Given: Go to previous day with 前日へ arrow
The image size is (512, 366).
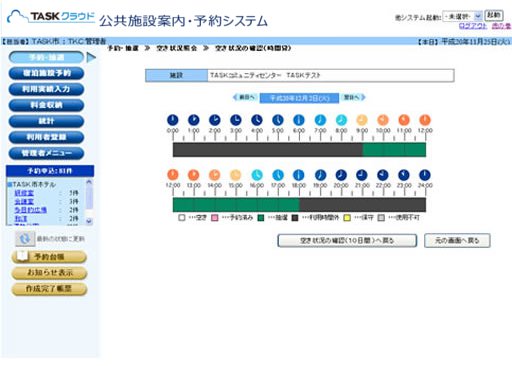Looking at the screenshot, I should pos(244,97).
